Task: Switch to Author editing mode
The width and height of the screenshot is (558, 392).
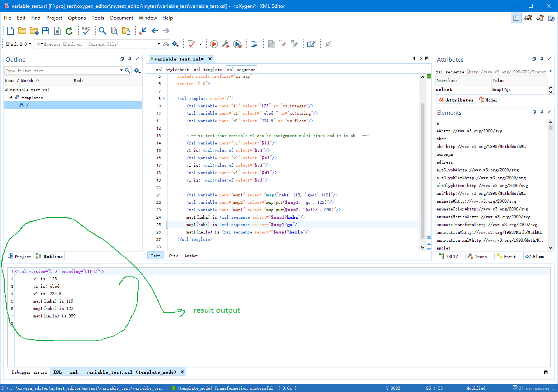Action: [x=191, y=256]
